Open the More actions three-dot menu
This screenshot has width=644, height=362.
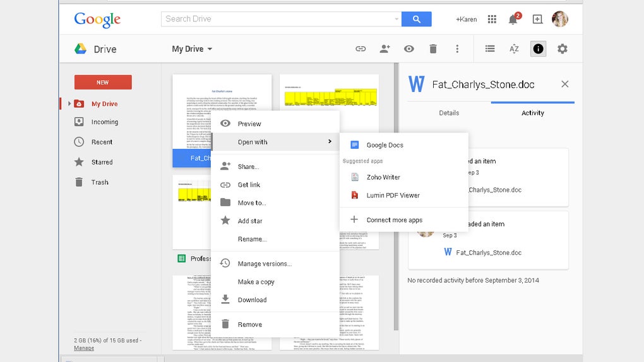click(x=457, y=49)
